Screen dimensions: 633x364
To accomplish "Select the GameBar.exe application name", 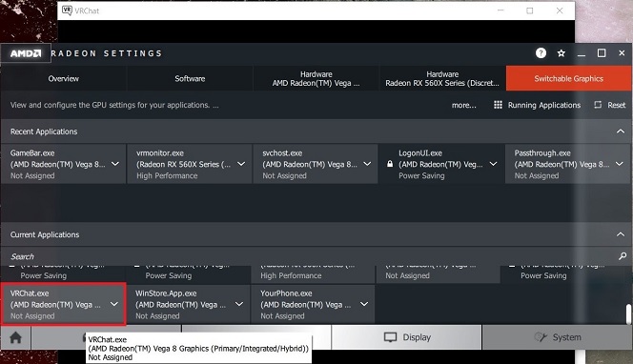I will pyautogui.click(x=32, y=153).
